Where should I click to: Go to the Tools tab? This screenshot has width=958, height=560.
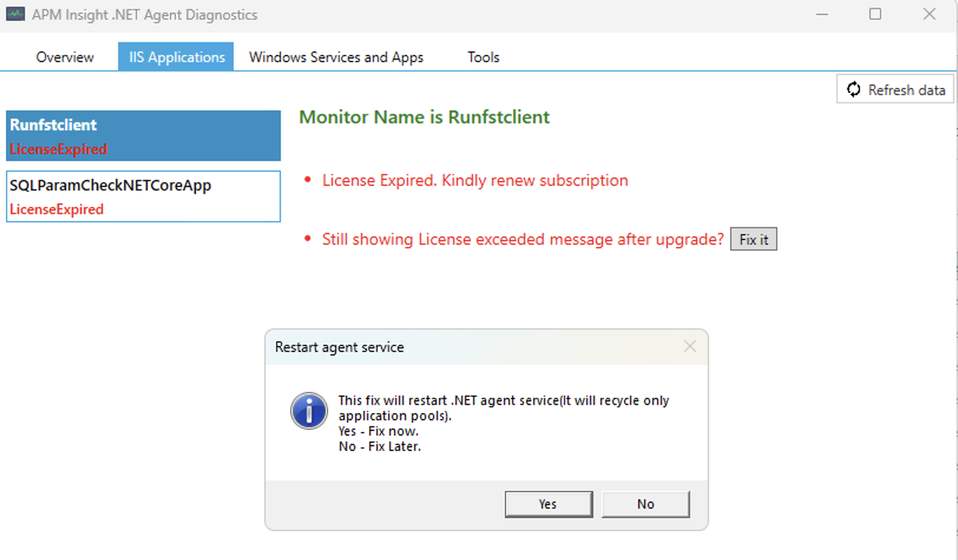483,57
